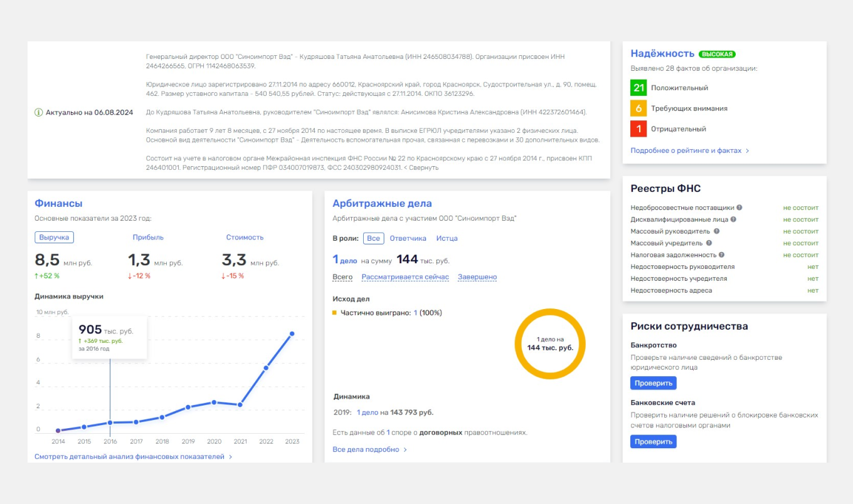Click the yellow donut chart ring
The width and height of the screenshot is (853, 504).
pos(550,312)
